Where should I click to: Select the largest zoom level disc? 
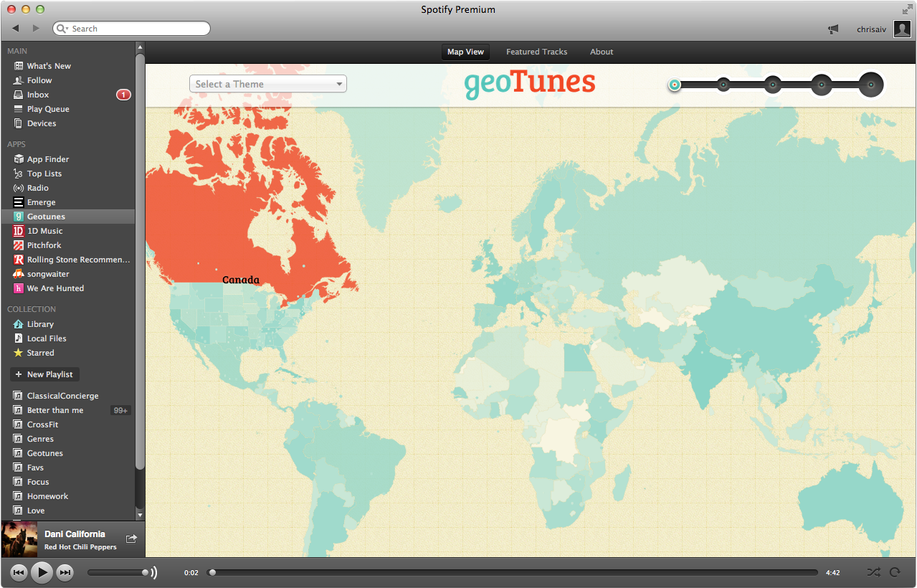871,85
